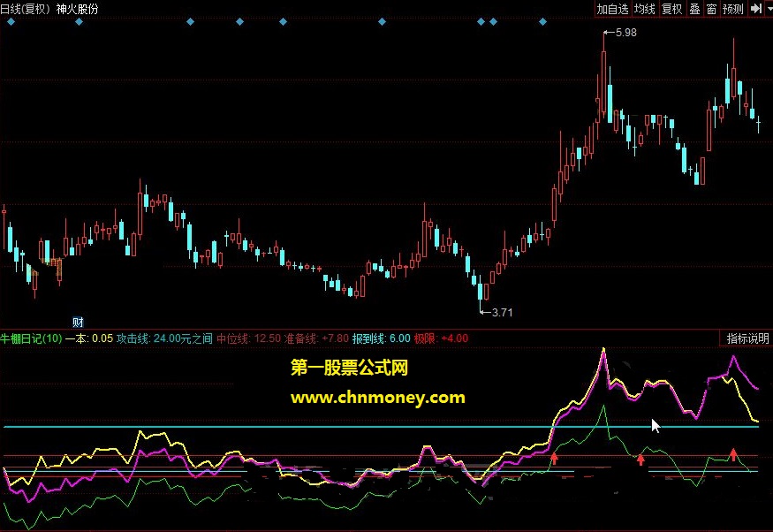The image size is (773, 532).
Task: Click the 日线(复权) period label
Action: tap(26, 9)
